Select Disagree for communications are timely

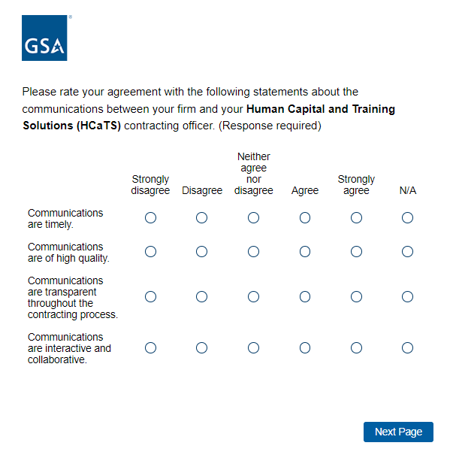point(201,218)
